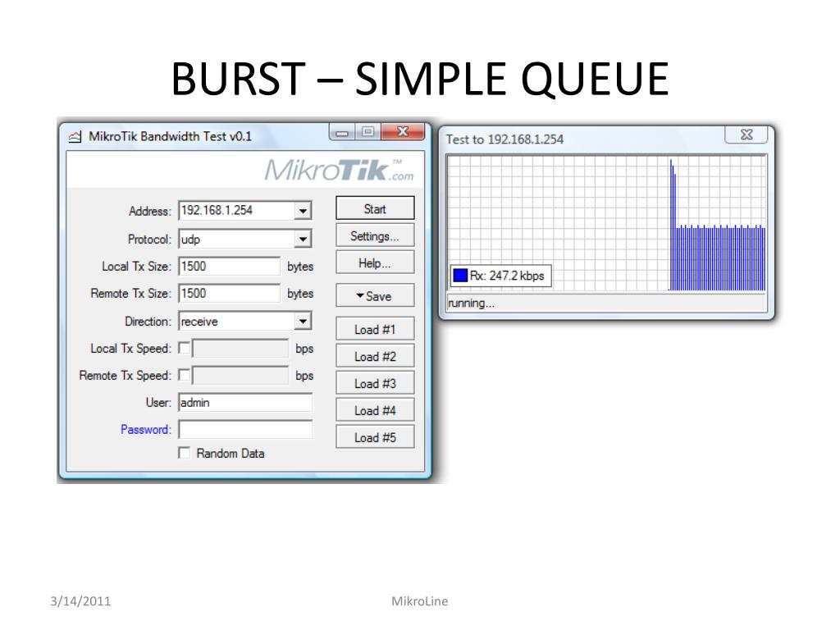The height and width of the screenshot is (630, 840).
Task: Close the Test to 192.168.1.254 graph window
Action: pyautogui.click(x=746, y=134)
